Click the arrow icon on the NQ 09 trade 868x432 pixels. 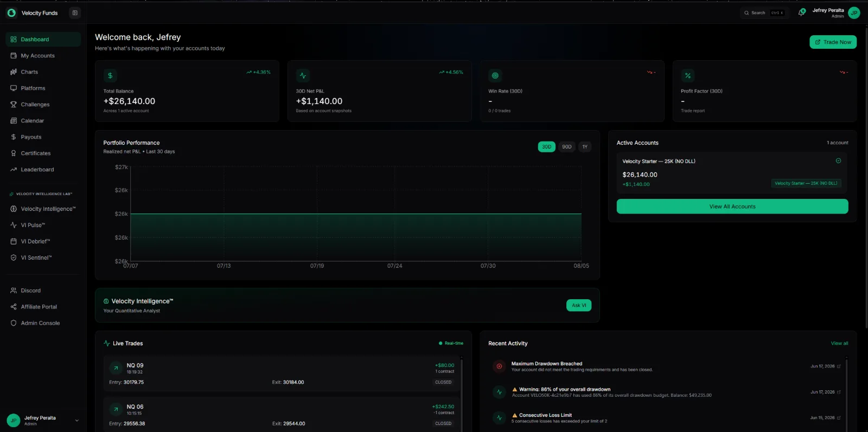click(116, 368)
